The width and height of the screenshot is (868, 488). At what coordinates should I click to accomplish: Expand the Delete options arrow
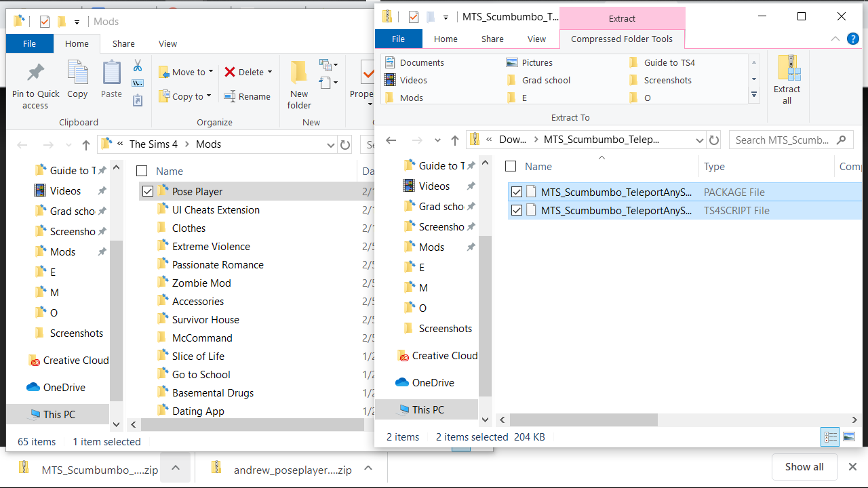tap(269, 72)
